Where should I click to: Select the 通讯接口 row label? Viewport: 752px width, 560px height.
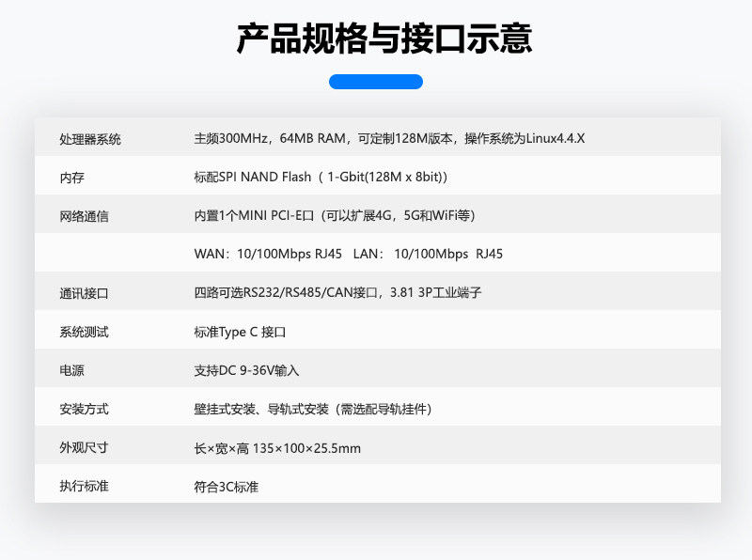[x=84, y=293]
